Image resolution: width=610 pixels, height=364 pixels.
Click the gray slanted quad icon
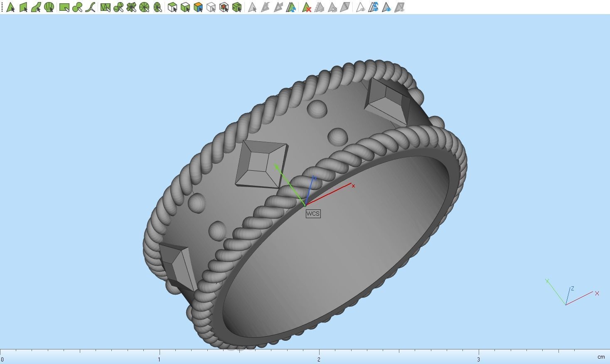coord(345,7)
